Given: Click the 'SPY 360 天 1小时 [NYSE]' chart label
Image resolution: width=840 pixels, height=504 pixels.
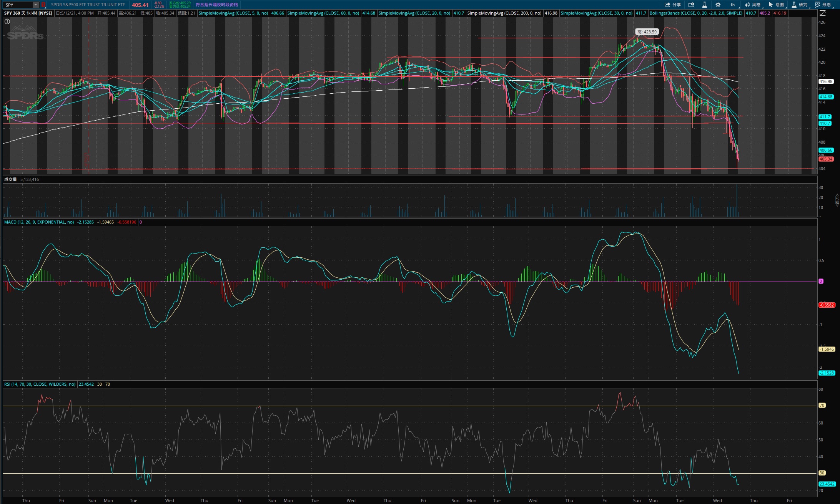Looking at the screenshot, I should 28,13.
